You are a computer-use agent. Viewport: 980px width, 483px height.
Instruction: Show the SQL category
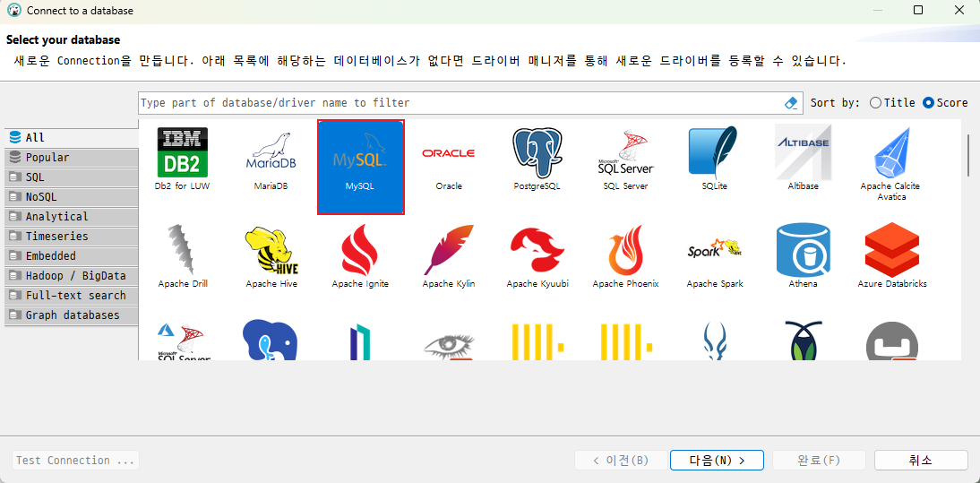(72, 177)
